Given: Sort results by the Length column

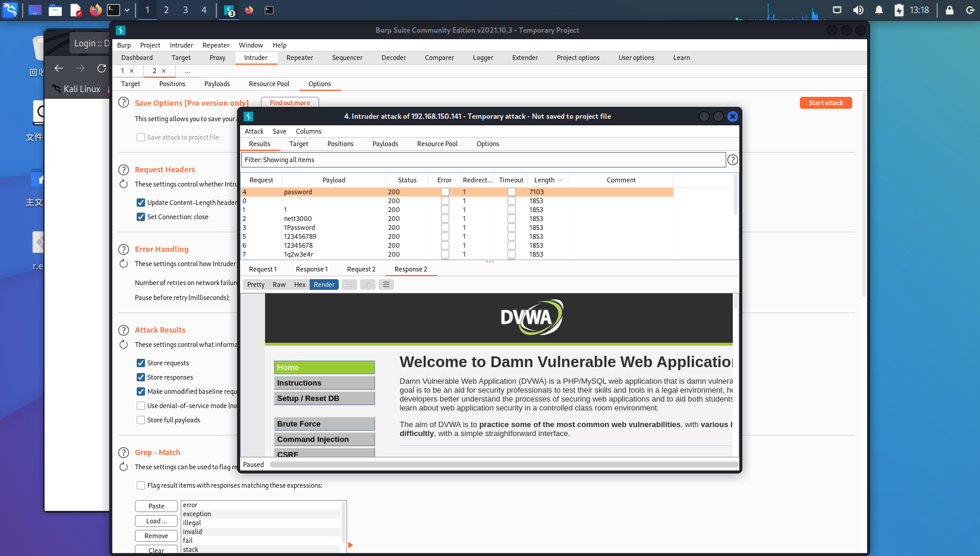Looking at the screenshot, I should (x=548, y=180).
